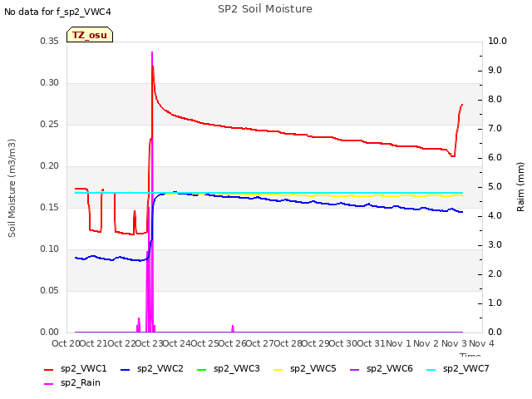
Task: Click the Nov 2 x-axis tick label
Action: pos(426,343)
